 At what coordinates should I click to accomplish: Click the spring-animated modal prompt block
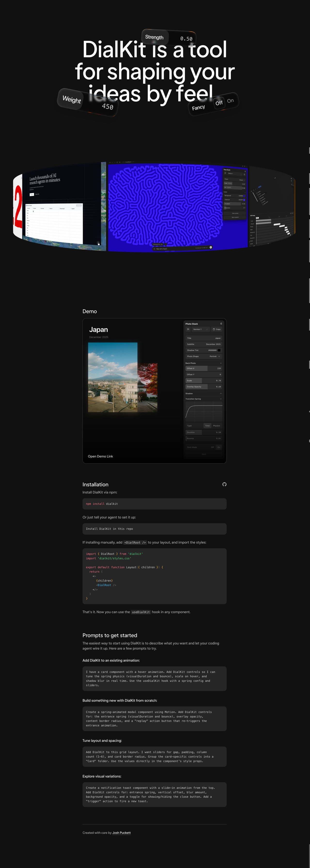pyautogui.click(x=154, y=719)
